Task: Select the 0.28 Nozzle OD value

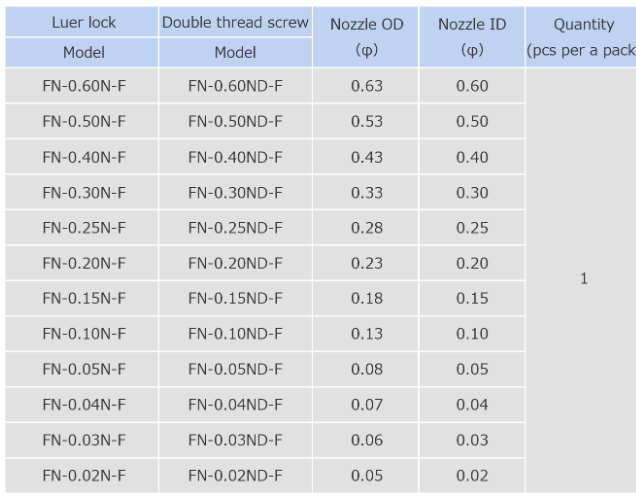Action: coord(367,227)
